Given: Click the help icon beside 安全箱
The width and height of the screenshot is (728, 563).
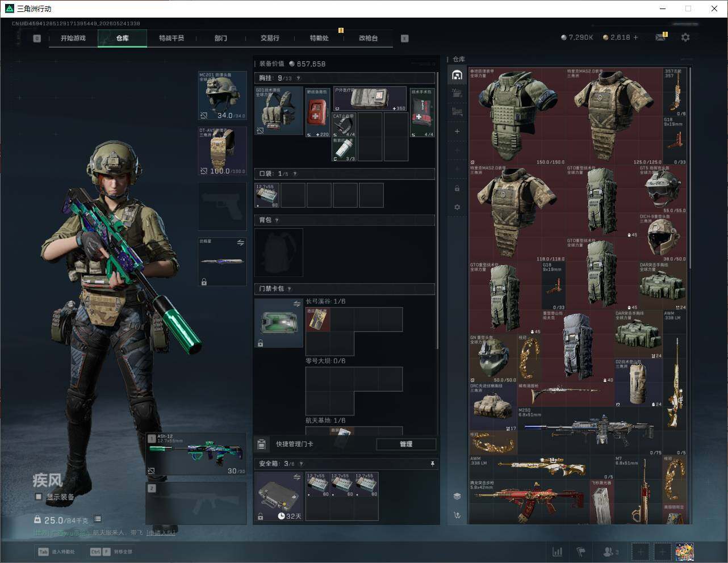Looking at the screenshot, I should [301, 464].
